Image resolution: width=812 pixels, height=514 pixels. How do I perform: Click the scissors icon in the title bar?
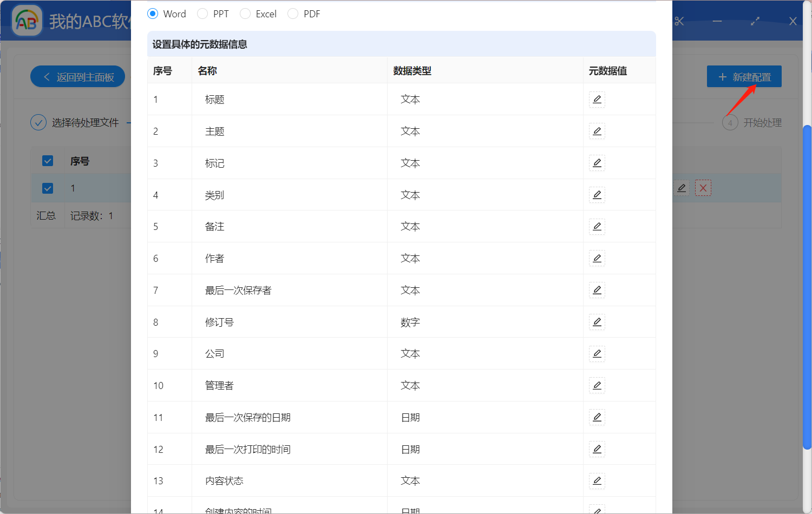pyautogui.click(x=679, y=21)
